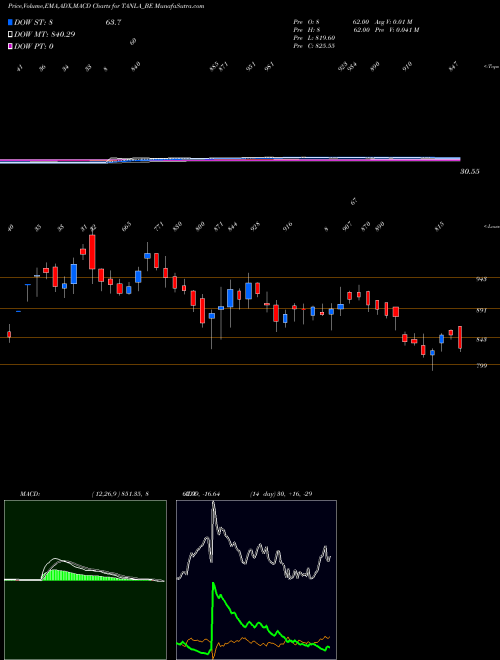Click the large blue candlestick near the 925 label
Image resolution: width=500 pixels, height=660 pixels.
(x=248, y=291)
